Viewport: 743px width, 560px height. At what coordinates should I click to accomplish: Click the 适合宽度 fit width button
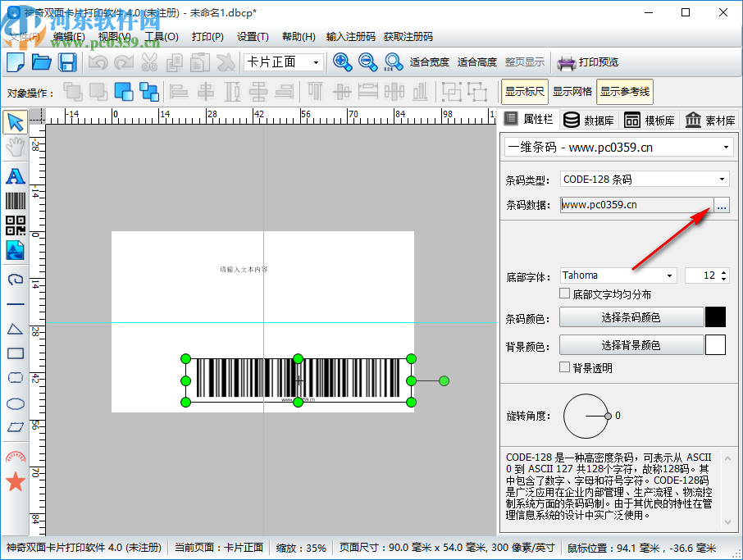click(430, 62)
